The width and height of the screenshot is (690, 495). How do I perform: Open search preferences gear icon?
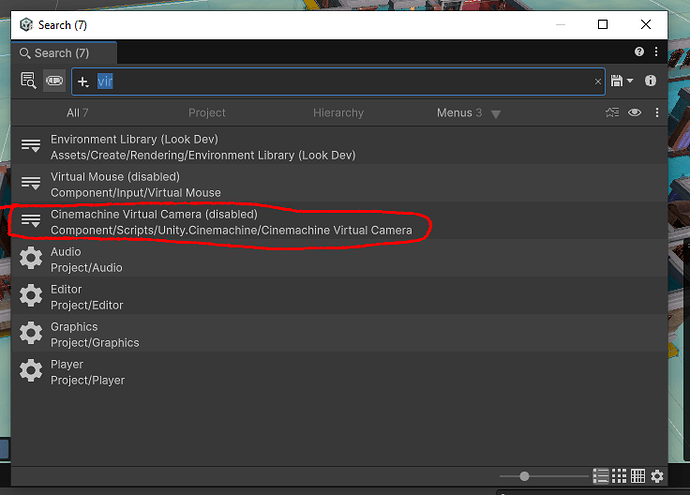(x=657, y=476)
